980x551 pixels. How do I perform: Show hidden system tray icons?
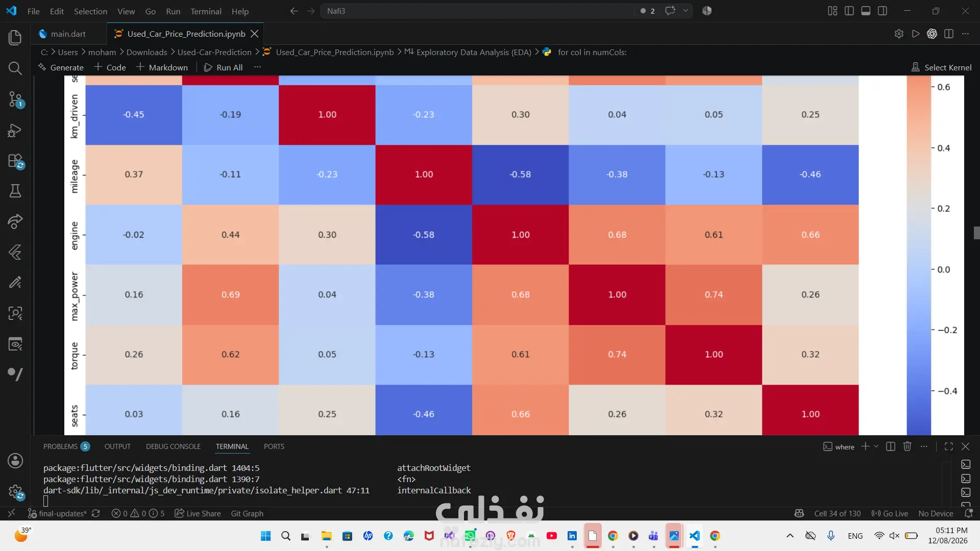[790, 536]
